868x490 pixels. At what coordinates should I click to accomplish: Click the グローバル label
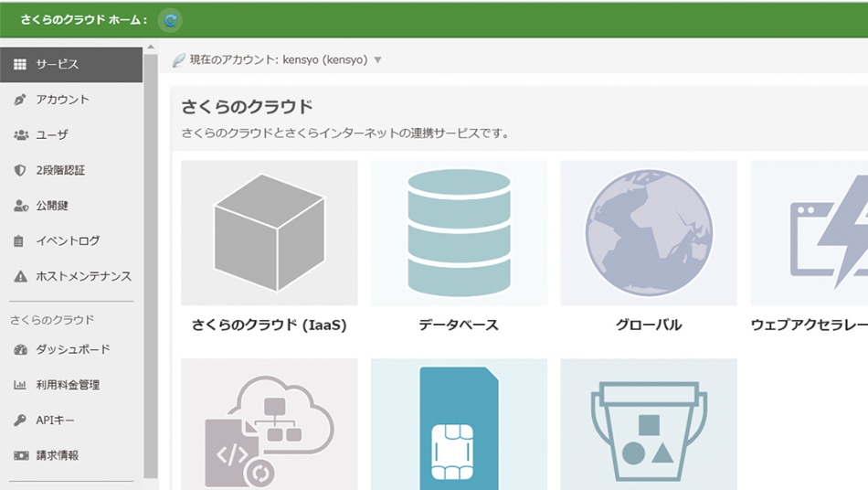tap(649, 325)
